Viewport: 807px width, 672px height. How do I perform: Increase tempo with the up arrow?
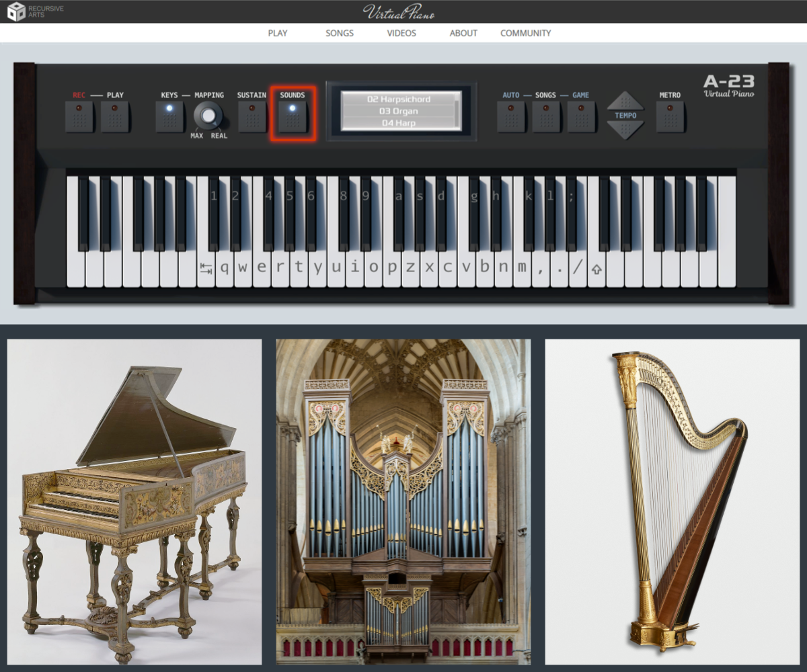coord(625,101)
